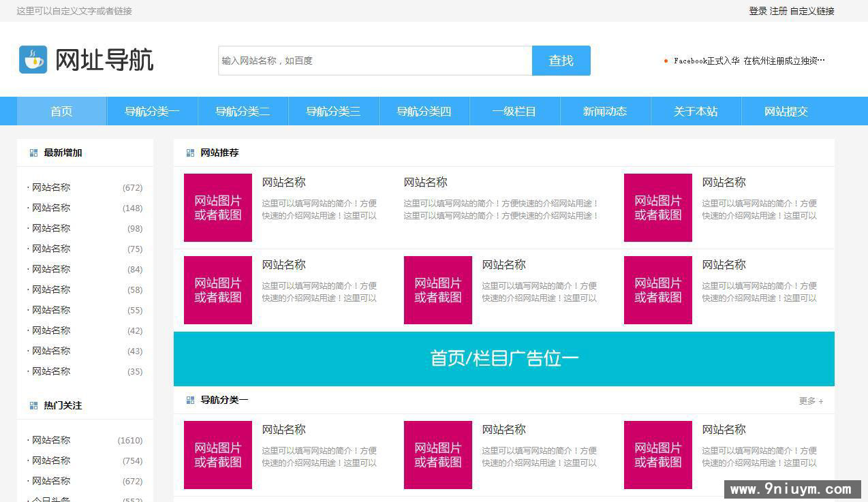Select the 首页 navigation tab
This screenshot has width=868, height=502.
click(61, 111)
